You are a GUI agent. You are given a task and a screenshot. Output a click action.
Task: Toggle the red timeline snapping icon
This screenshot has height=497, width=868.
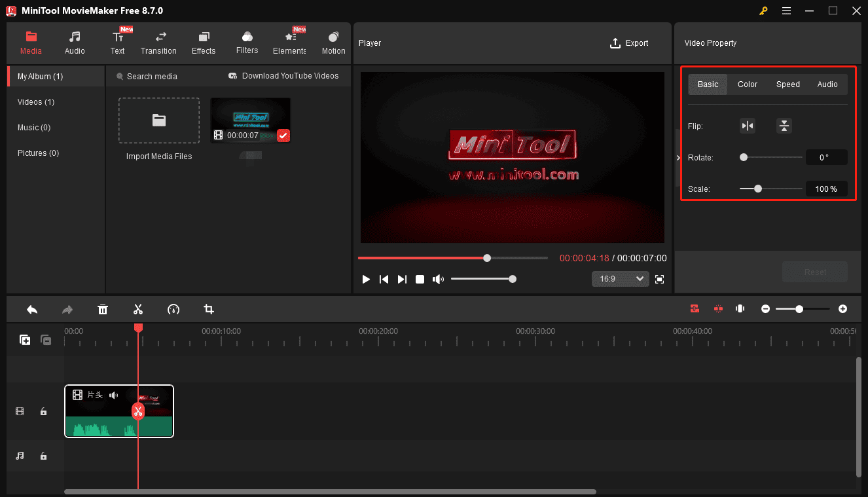pos(695,308)
